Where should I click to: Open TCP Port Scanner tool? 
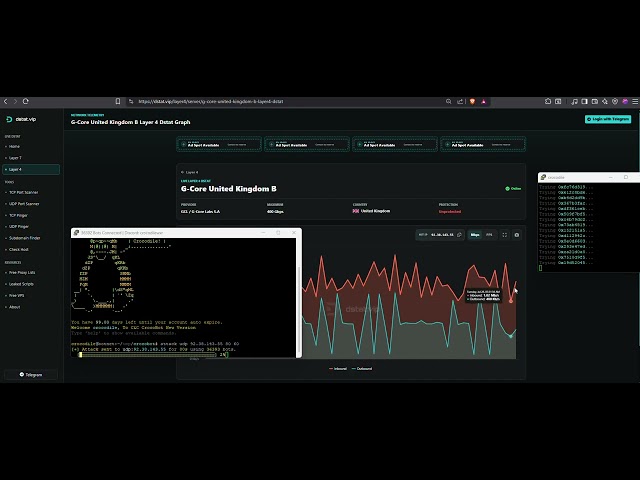click(x=24, y=192)
